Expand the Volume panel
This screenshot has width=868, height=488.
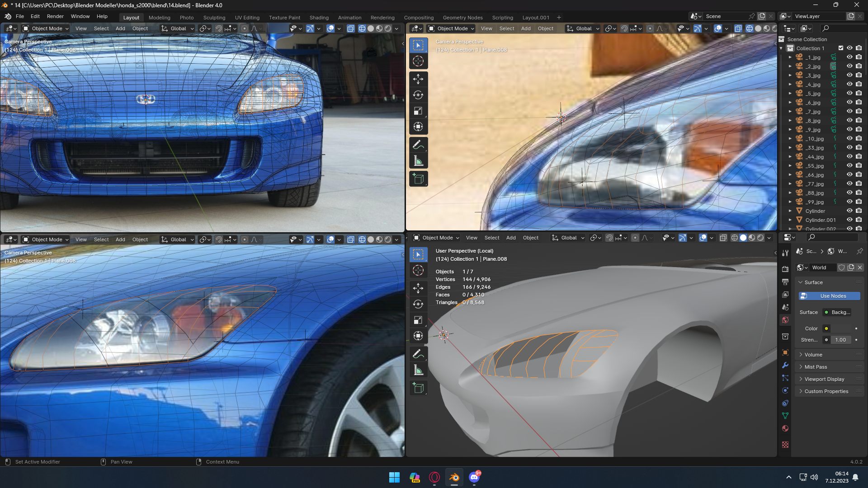tap(813, 355)
